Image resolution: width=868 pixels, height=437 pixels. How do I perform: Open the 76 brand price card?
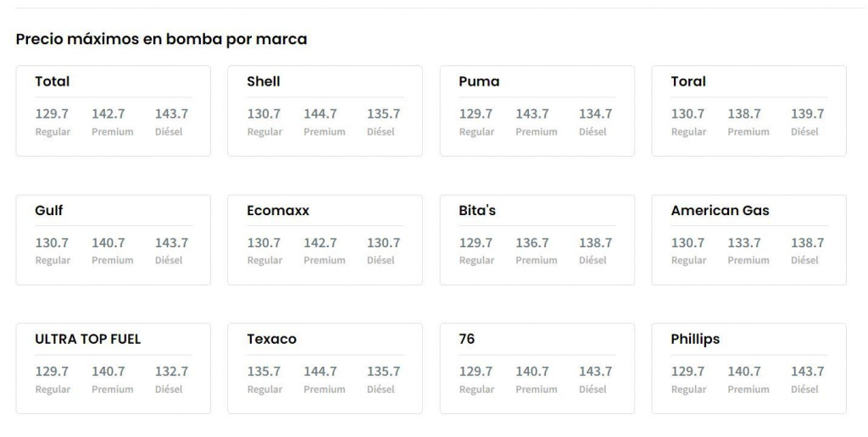point(537,368)
